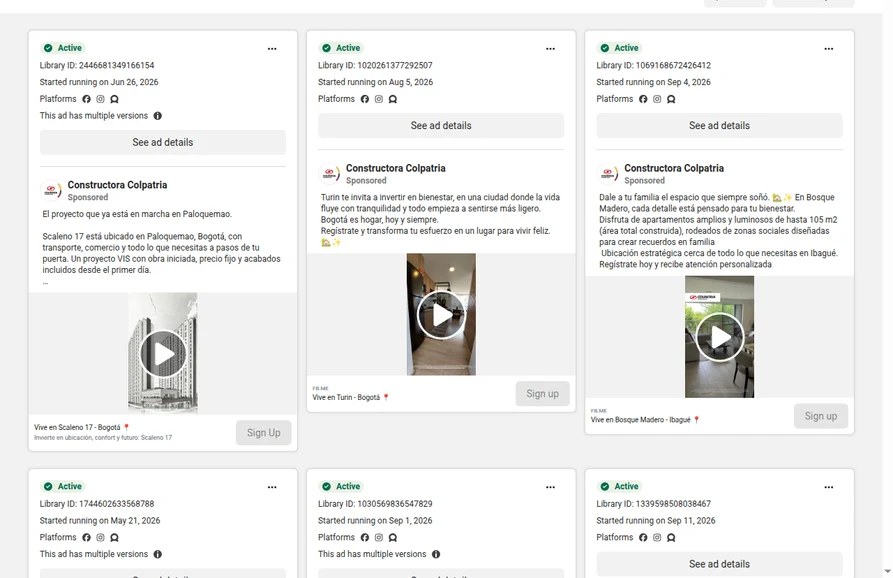Click scrollbar down arrow at page bottom
The image size is (893, 578).
click(x=887, y=571)
